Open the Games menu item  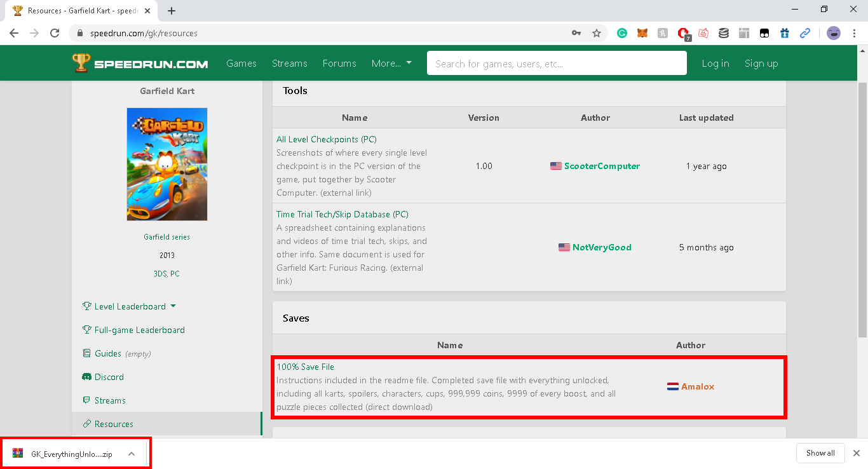[x=241, y=64]
